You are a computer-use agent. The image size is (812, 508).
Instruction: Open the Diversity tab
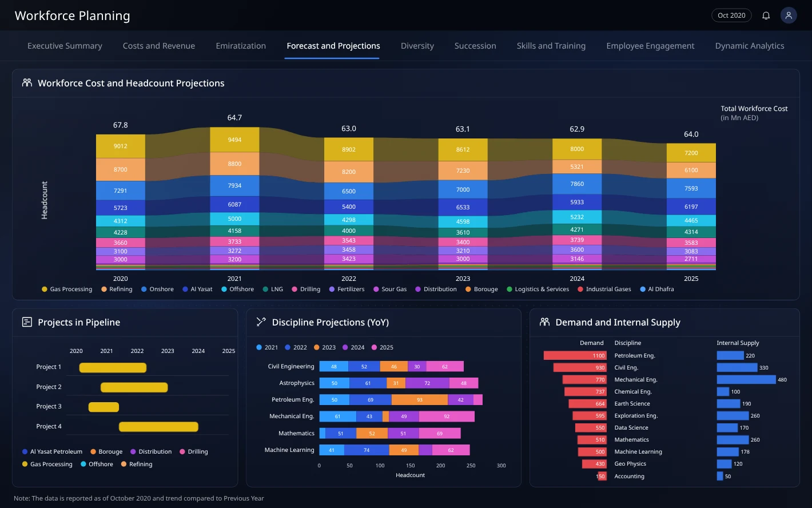[x=417, y=46]
